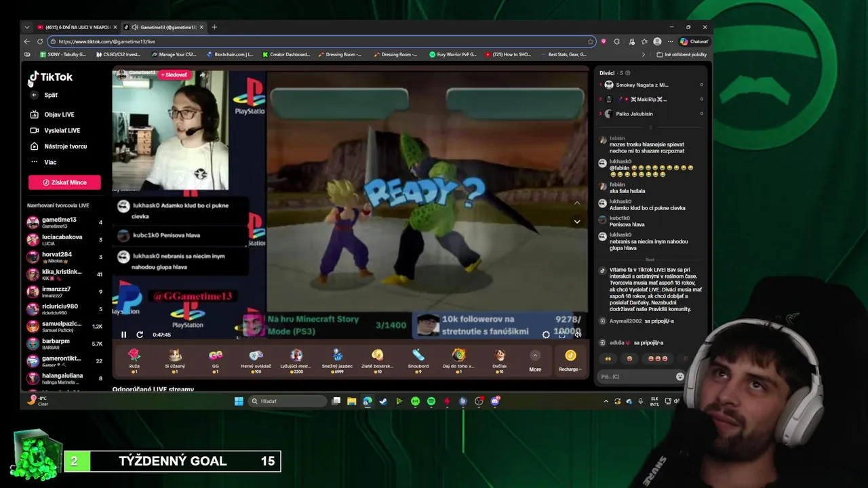Open emoji picker in chat input
The height and width of the screenshot is (488, 868).
click(x=680, y=376)
